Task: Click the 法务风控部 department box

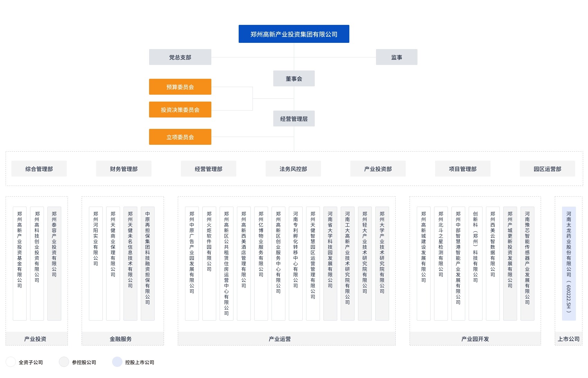Action: [x=293, y=169]
